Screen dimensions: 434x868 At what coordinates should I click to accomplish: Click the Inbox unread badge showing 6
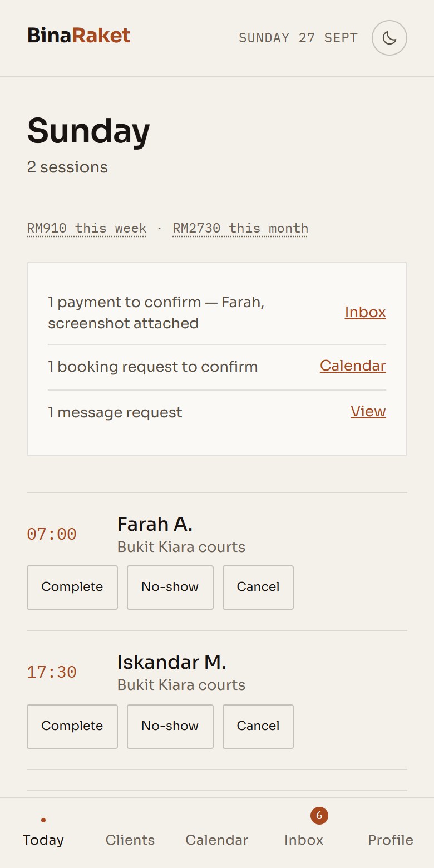click(319, 816)
